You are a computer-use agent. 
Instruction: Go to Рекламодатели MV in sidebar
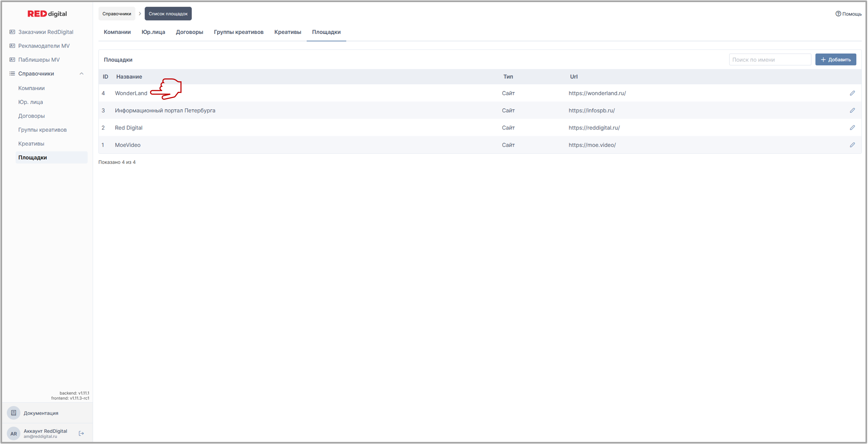(x=44, y=46)
